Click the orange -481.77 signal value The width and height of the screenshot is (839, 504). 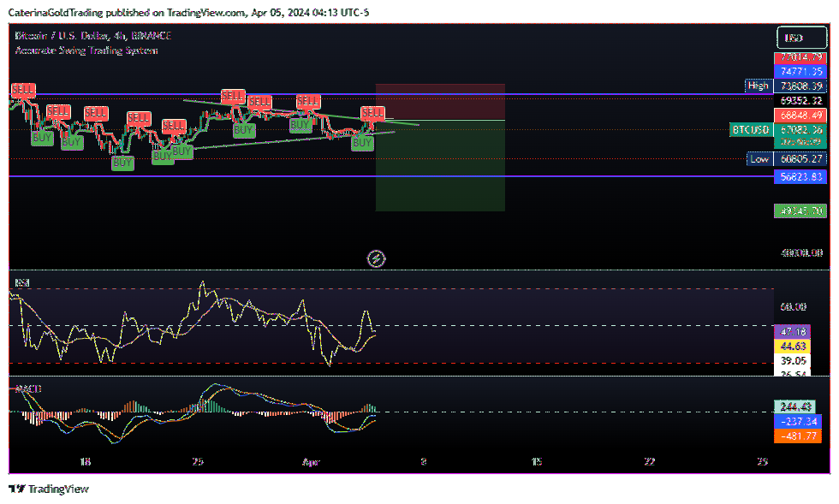pyautogui.click(x=798, y=436)
